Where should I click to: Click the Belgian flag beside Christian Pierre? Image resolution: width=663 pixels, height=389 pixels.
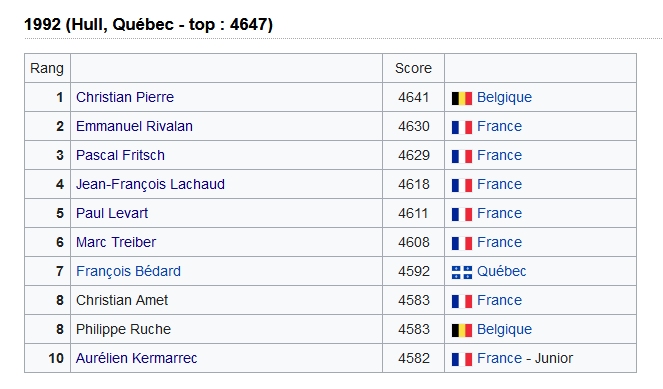(x=462, y=98)
